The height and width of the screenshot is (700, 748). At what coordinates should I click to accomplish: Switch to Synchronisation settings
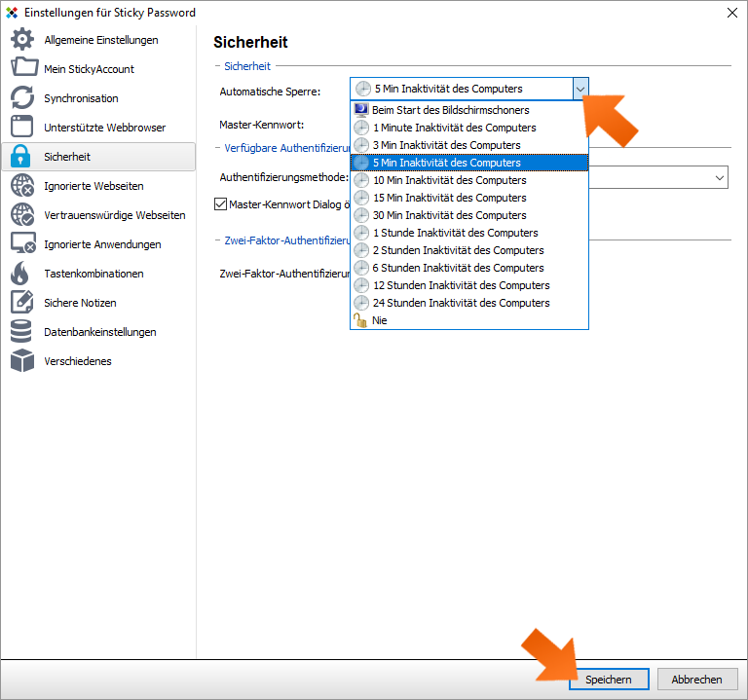click(x=98, y=97)
